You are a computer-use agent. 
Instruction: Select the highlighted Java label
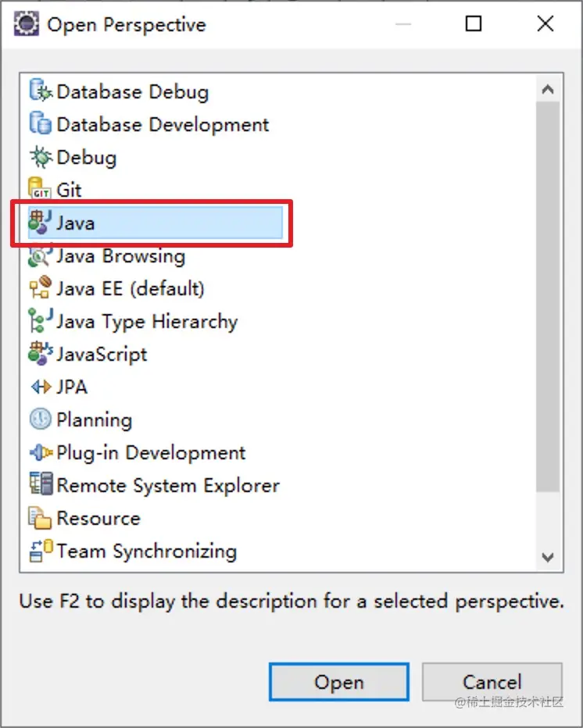[76, 223]
